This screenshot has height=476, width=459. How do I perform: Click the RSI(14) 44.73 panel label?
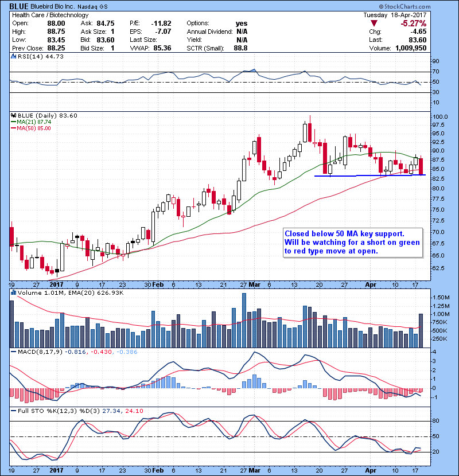[40, 56]
